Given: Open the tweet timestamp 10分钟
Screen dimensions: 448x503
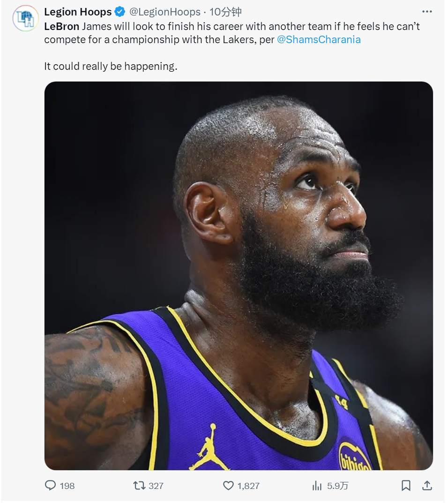Looking at the screenshot, I should point(225,12).
